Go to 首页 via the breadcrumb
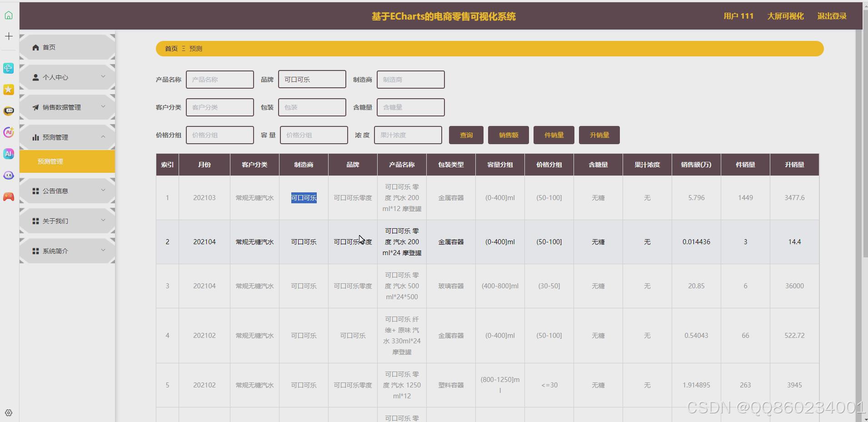 [x=171, y=49]
